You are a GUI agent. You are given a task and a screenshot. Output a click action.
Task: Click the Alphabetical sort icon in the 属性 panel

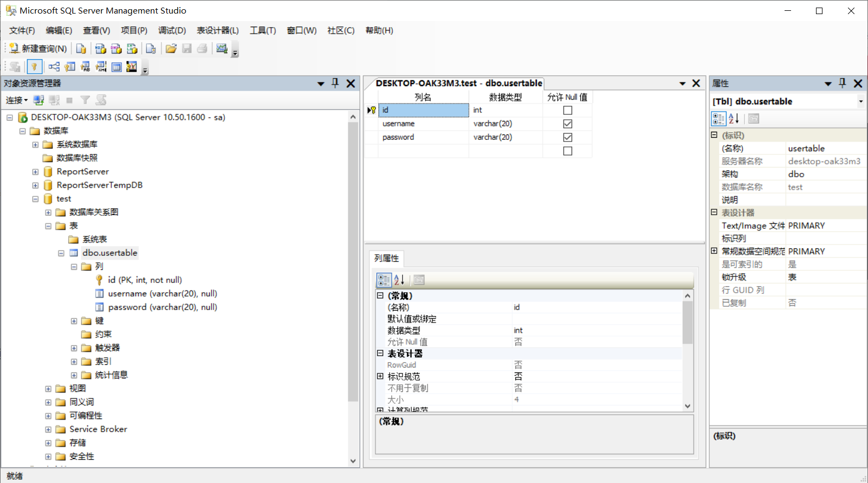tap(734, 119)
